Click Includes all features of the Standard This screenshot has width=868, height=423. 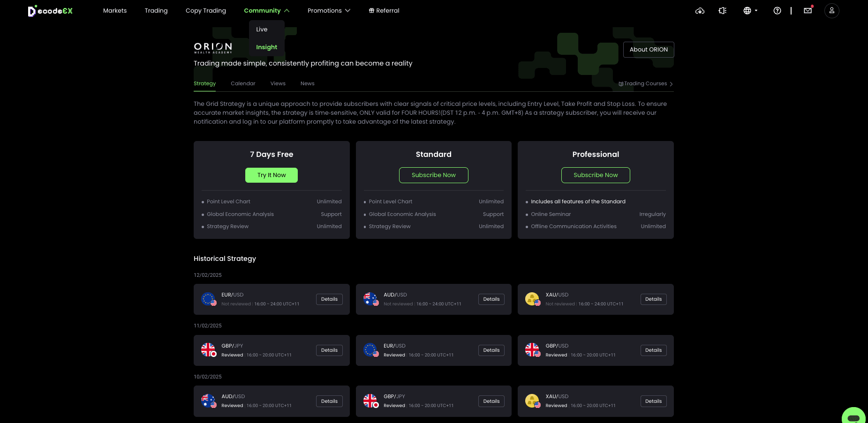pos(578,202)
